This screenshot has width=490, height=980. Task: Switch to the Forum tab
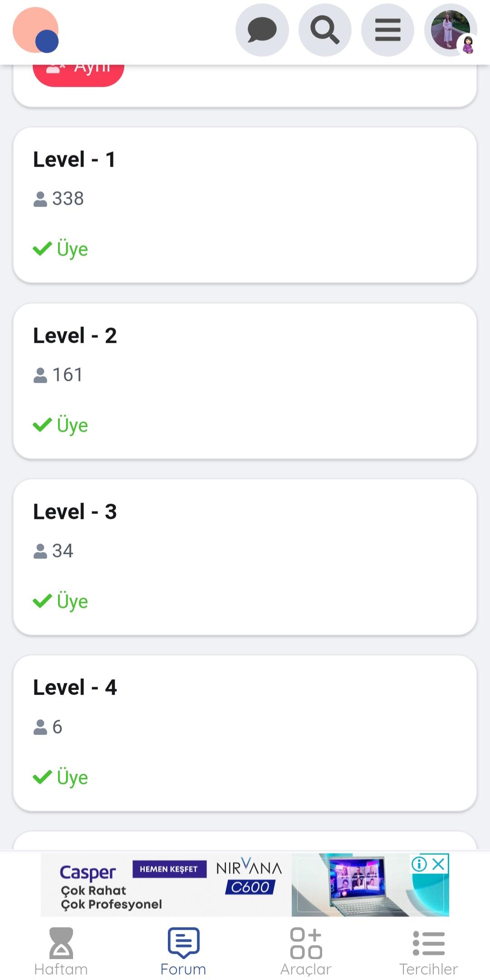(183, 952)
